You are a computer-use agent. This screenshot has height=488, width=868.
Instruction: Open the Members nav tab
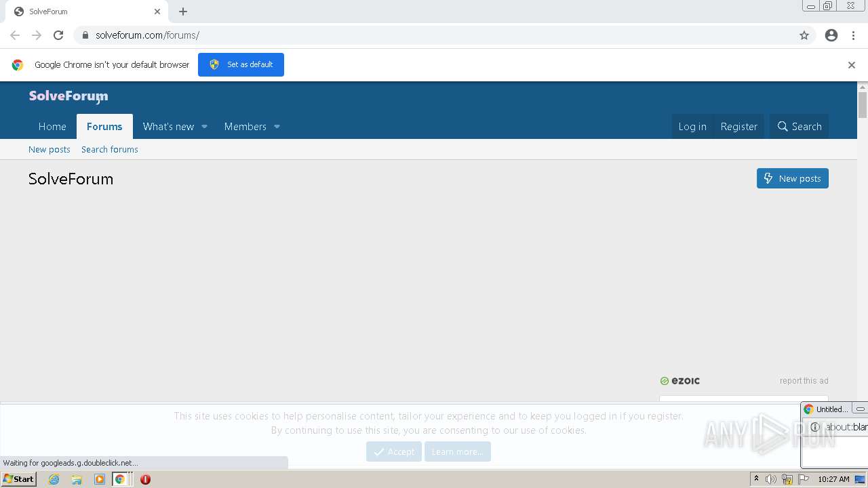tap(245, 127)
